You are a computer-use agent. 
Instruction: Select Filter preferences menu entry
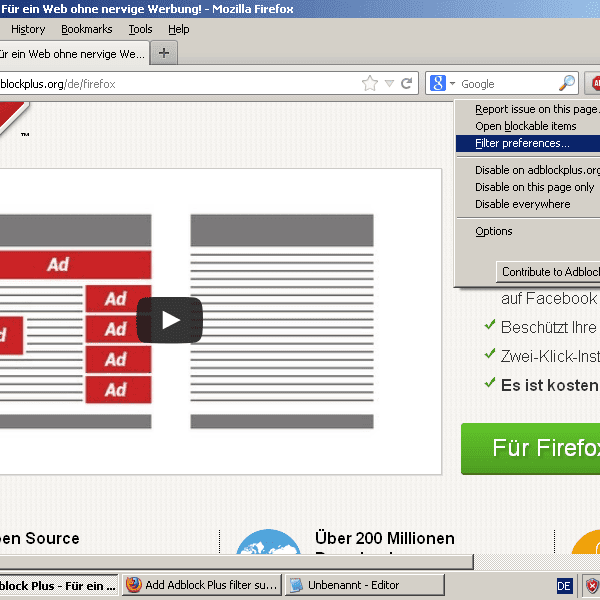coord(528,143)
